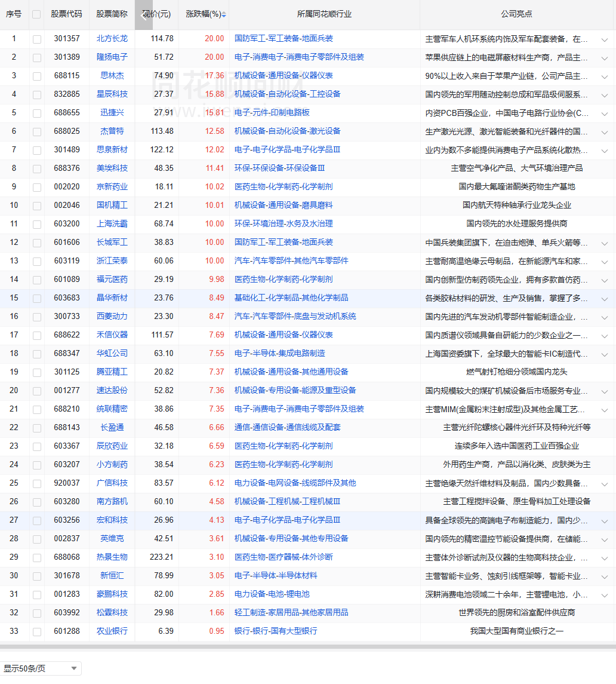Expand company highlight for 隆扬电子 row
616x684 pixels.
(x=605, y=58)
